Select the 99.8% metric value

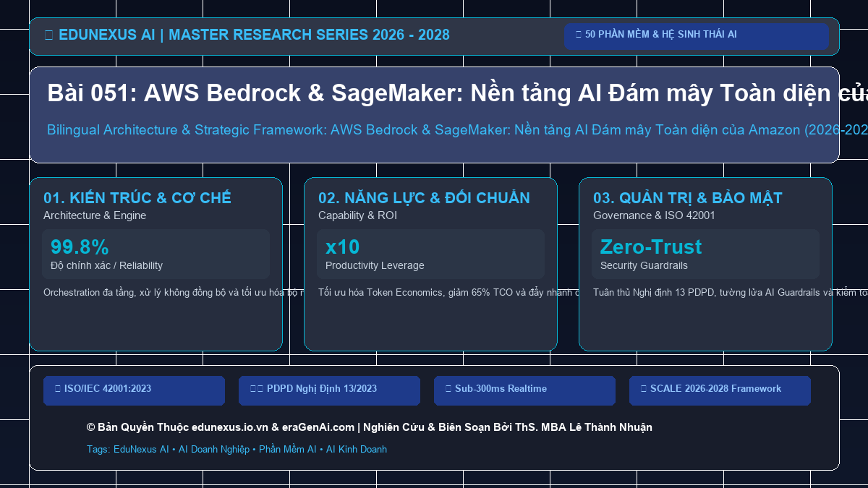point(80,247)
